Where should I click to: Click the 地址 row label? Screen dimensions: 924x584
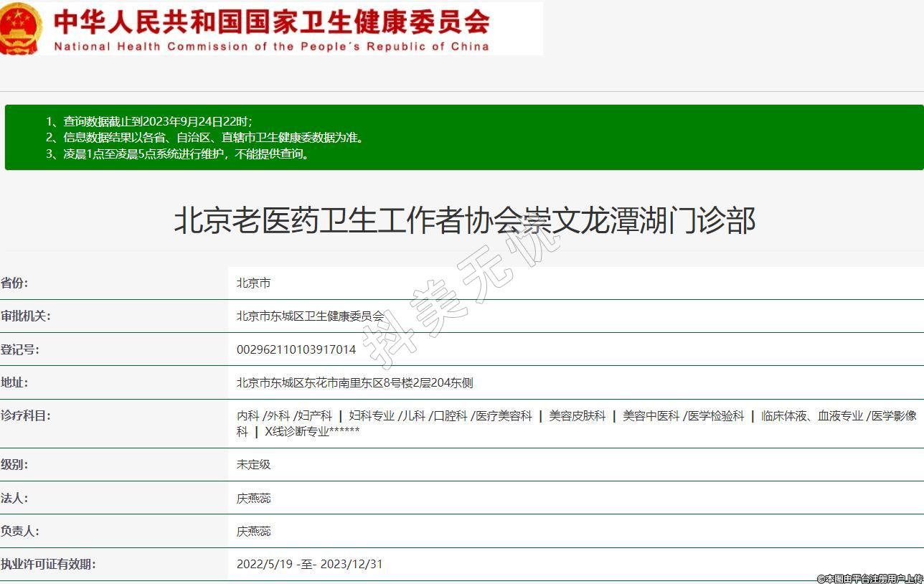click(14, 383)
